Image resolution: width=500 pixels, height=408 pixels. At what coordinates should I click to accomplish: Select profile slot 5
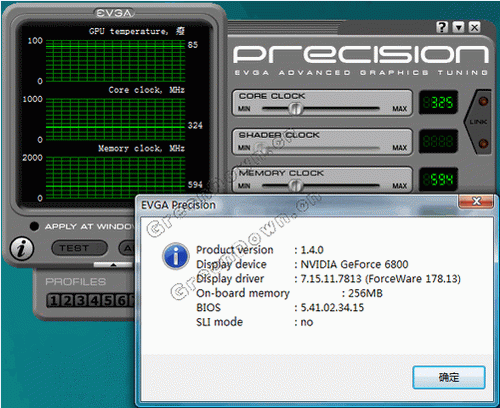(x=108, y=300)
